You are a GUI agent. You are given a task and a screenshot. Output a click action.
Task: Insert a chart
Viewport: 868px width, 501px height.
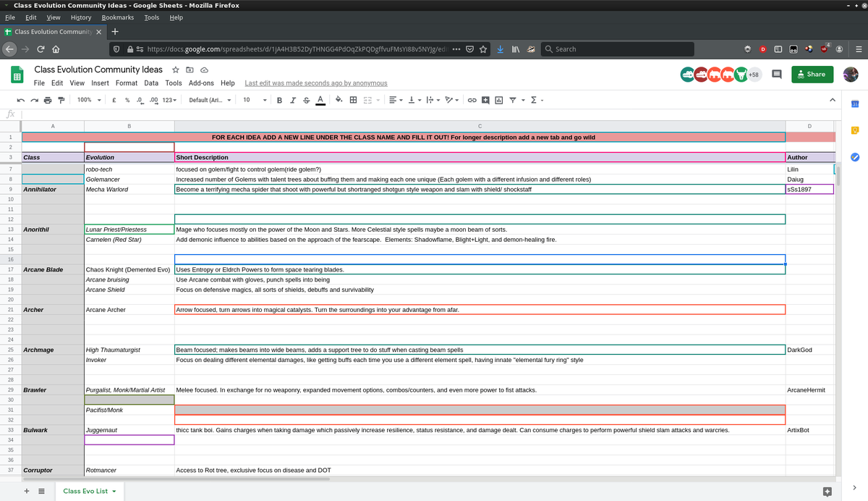coord(499,100)
